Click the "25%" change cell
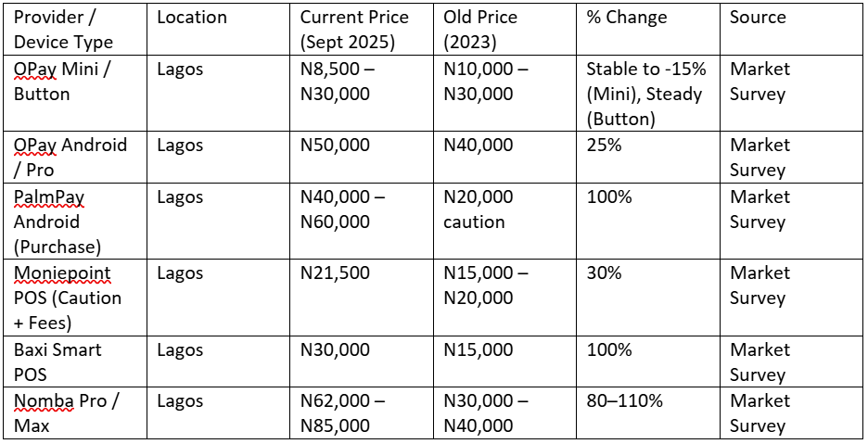Image resolution: width=868 pixels, height=444 pixels. 604,146
